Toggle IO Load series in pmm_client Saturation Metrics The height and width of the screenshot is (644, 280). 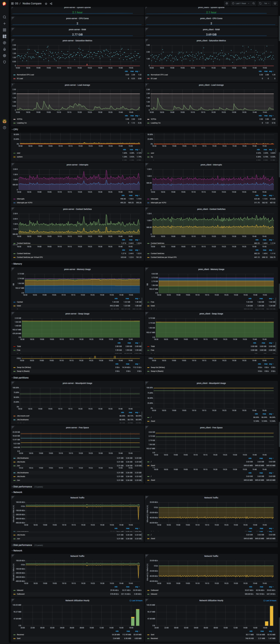(x=153, y=79)
